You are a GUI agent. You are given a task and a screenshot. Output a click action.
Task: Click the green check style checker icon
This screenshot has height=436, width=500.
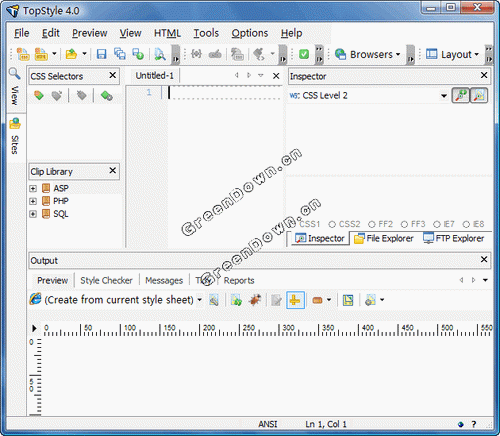click(x=304, y=54)
